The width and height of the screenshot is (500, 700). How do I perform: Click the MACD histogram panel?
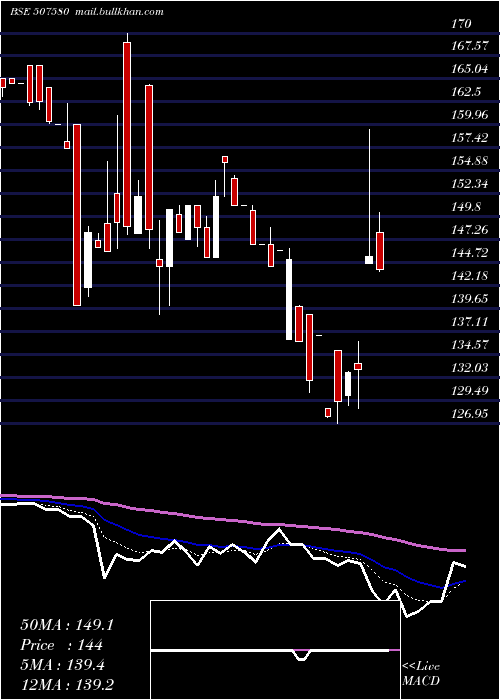point(275,650)
